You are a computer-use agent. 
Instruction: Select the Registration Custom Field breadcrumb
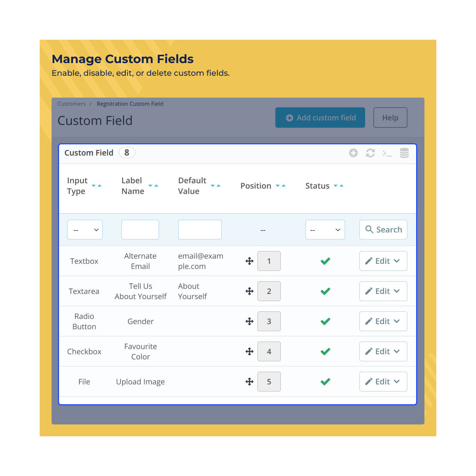tap(130, 104)
